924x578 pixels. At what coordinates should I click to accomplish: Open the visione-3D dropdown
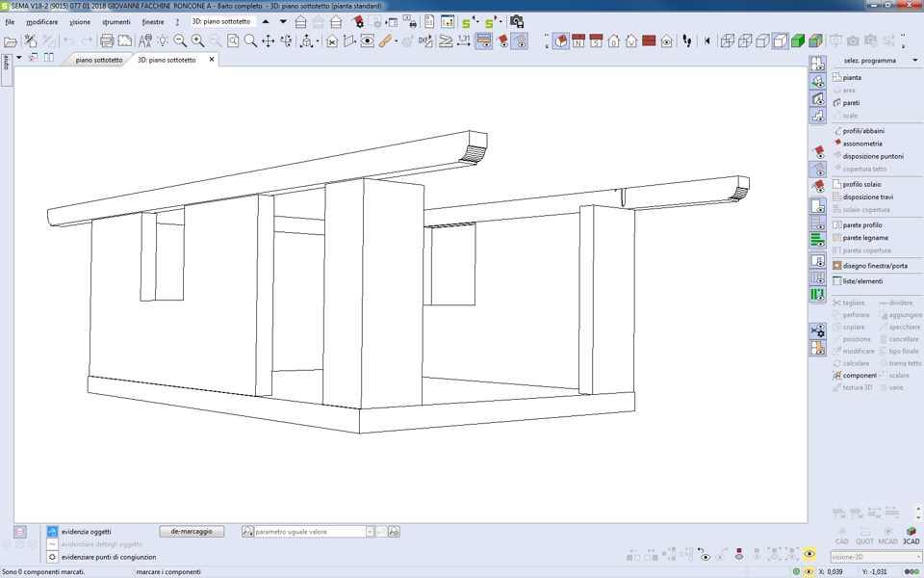[917, 557]
